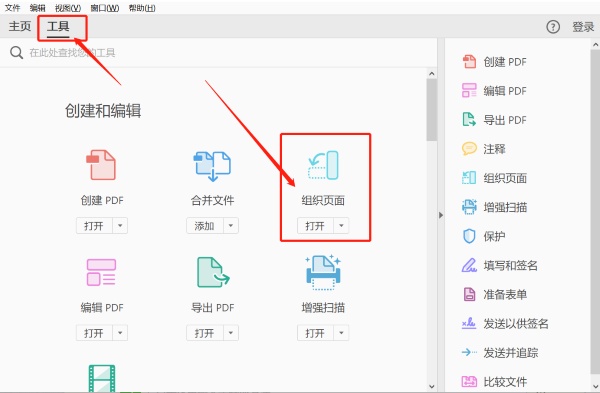Select 组织页面 icon in right sidebar
600x393 pixels.
[x=469, y=178]
